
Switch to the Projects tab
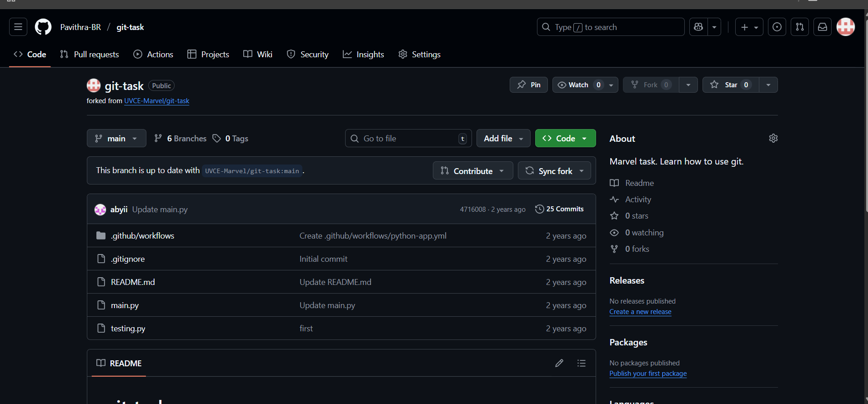208,55
